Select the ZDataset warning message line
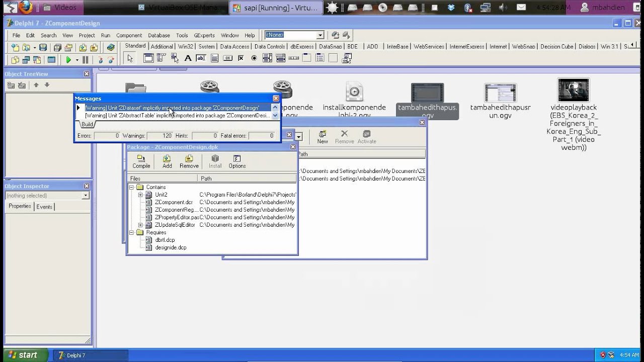Screen dimensions: 644x362 [x=178, y=108]
